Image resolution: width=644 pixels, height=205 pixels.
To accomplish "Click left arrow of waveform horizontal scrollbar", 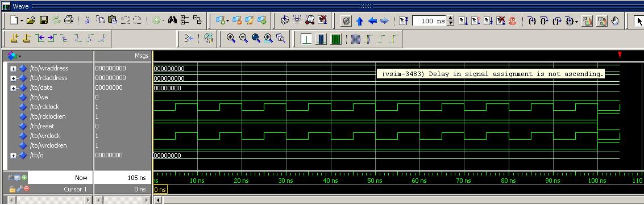I will pos(159,200).
